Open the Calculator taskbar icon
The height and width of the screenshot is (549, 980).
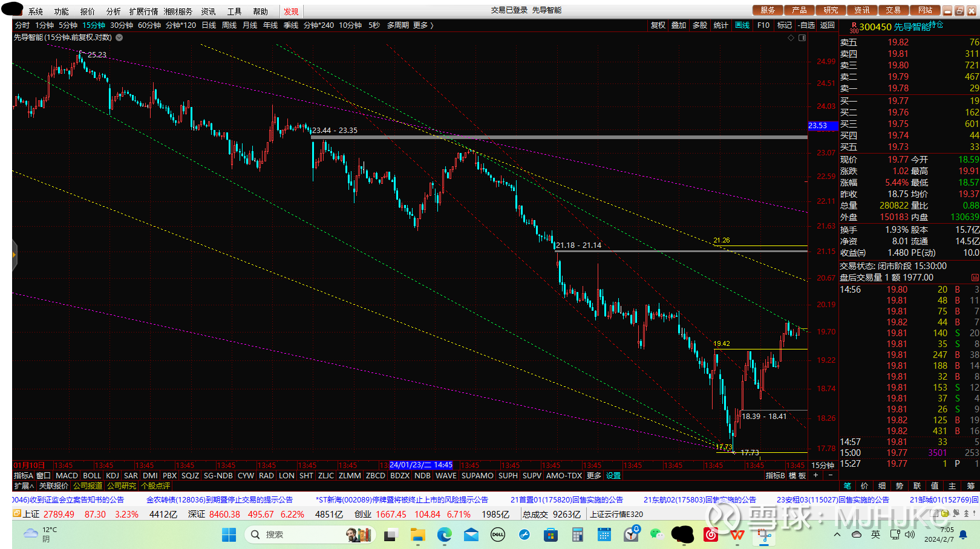pyautogui.click(x=578, y=534)
